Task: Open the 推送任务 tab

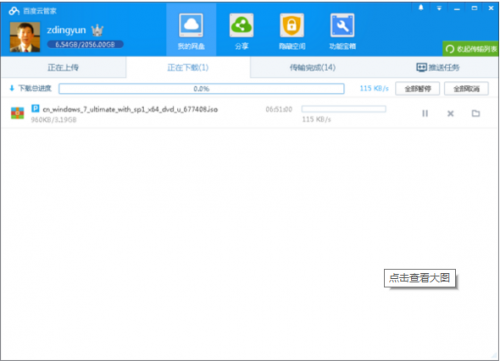Action: pos(438,67)
